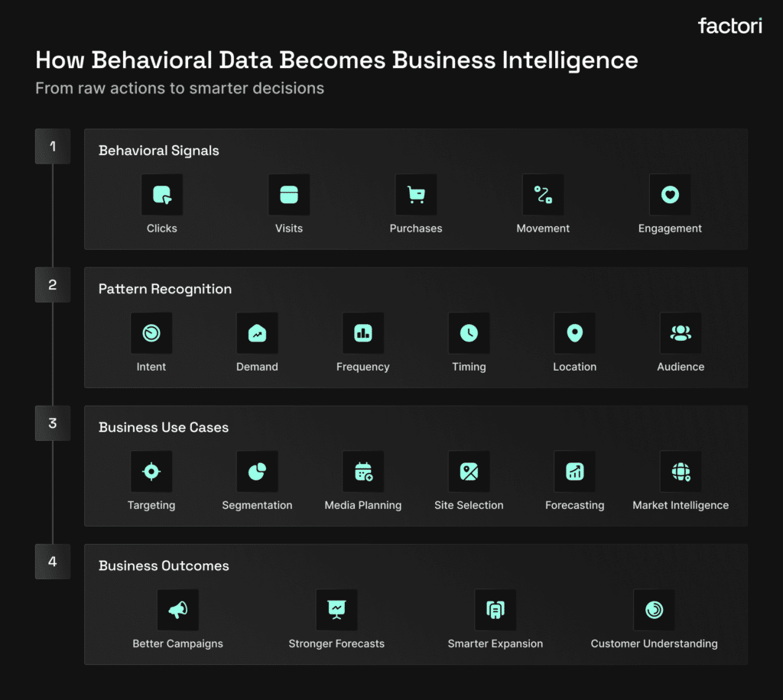Open the Stronger Forecasts presentation icon
This screenshot has width=783, height=700.
tap(336, 610)
